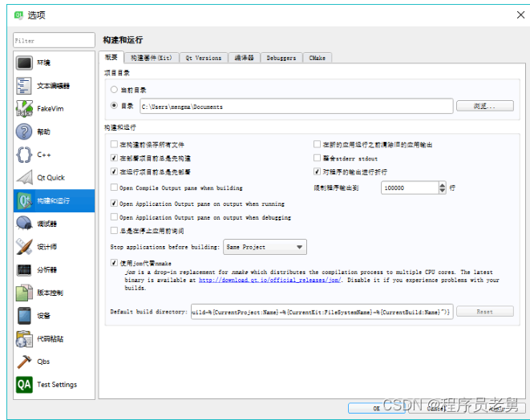Open the 设备 devices phone icon
Image resolution: width=530 pixels, height=420 pixels.
click(24, 316)
